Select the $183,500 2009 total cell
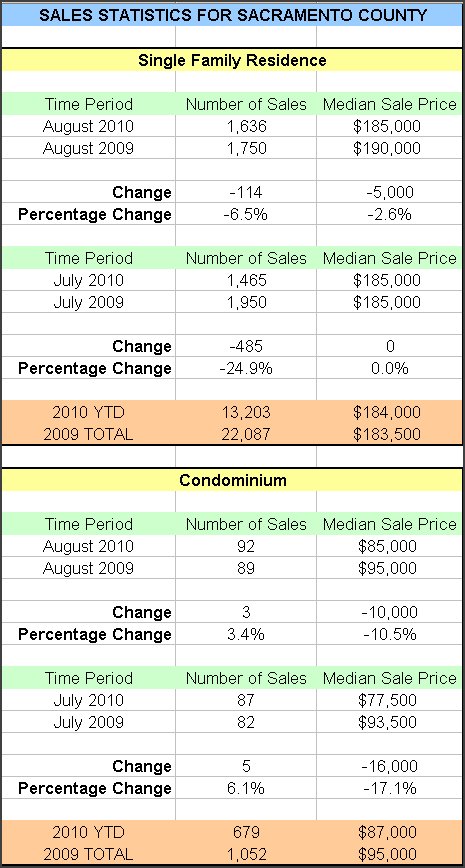Viewport: 465px width, 868px height. pyautogui.click(x=386, y=435)
